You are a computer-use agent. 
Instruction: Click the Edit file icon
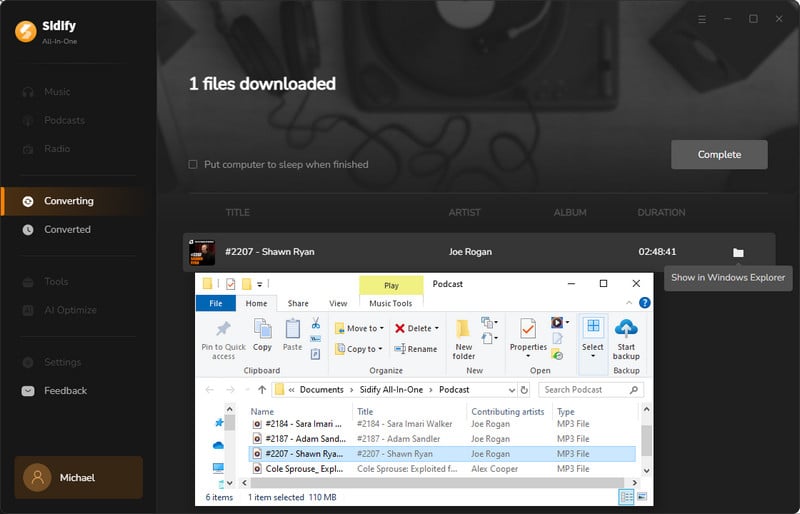click(557, 338)
